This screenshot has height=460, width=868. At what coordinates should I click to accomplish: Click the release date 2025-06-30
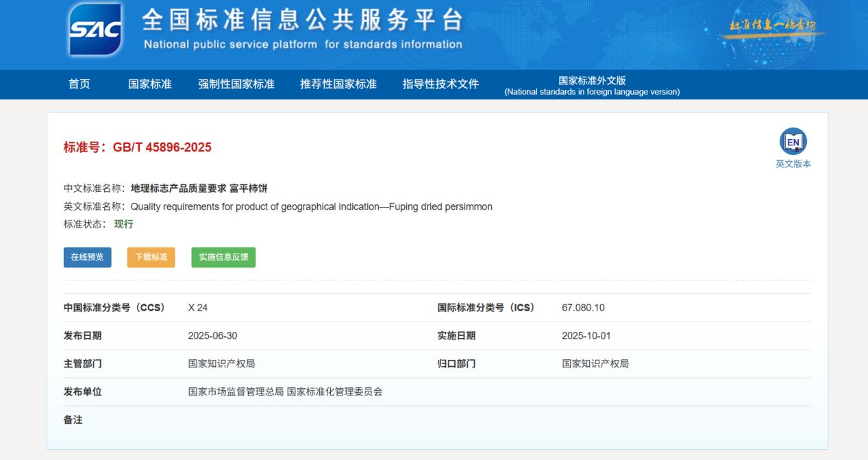[212, 336]
